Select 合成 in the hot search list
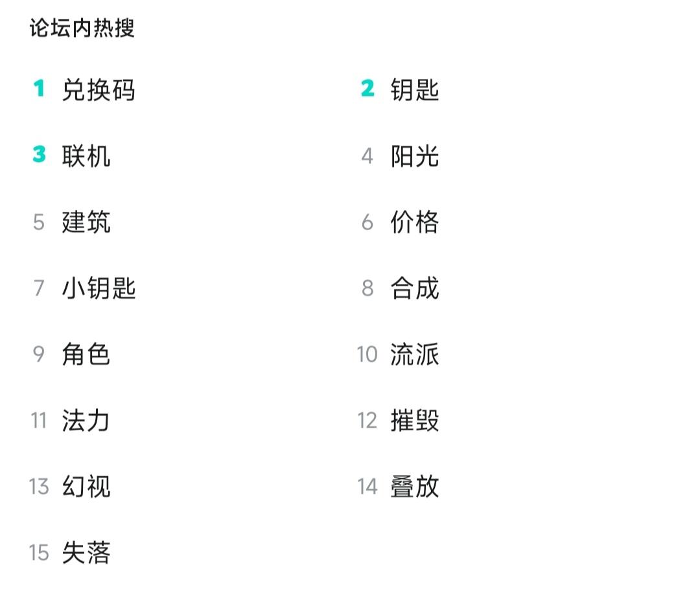 click(x=415, y=288)
